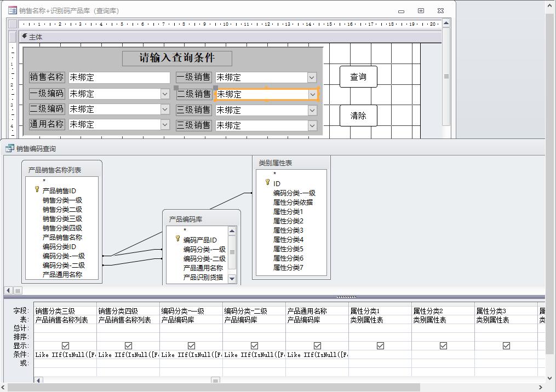Screen dimensions: 556x392
Task: Click 表 cell 类别属性表 under 属性分类3
Action: [506, 320]
